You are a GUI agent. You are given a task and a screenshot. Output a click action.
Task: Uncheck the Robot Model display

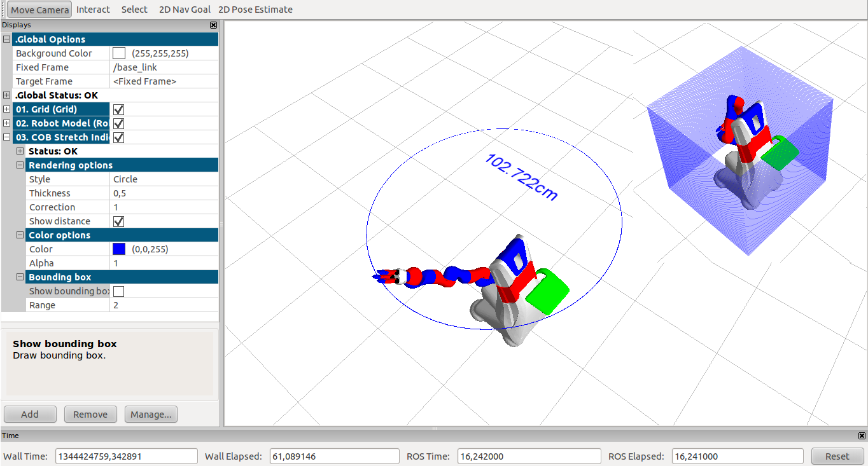(118, 123)
